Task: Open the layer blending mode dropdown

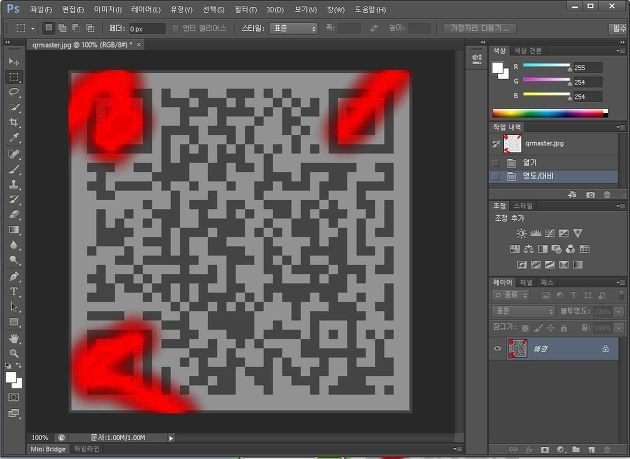Action: point(523,311)
